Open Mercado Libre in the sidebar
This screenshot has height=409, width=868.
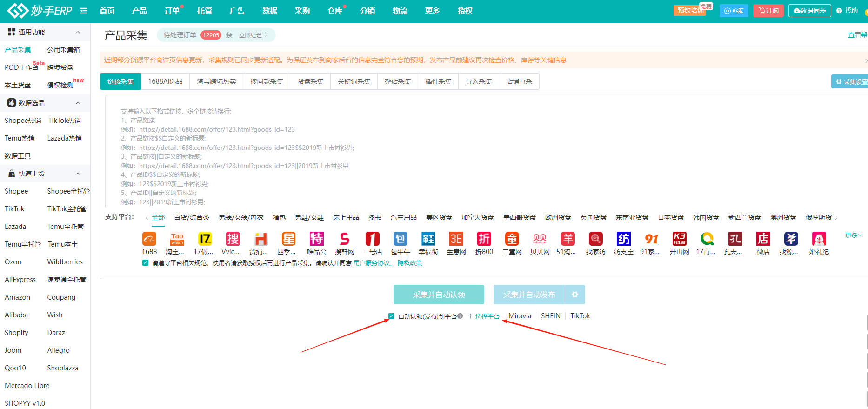point(27,386)
